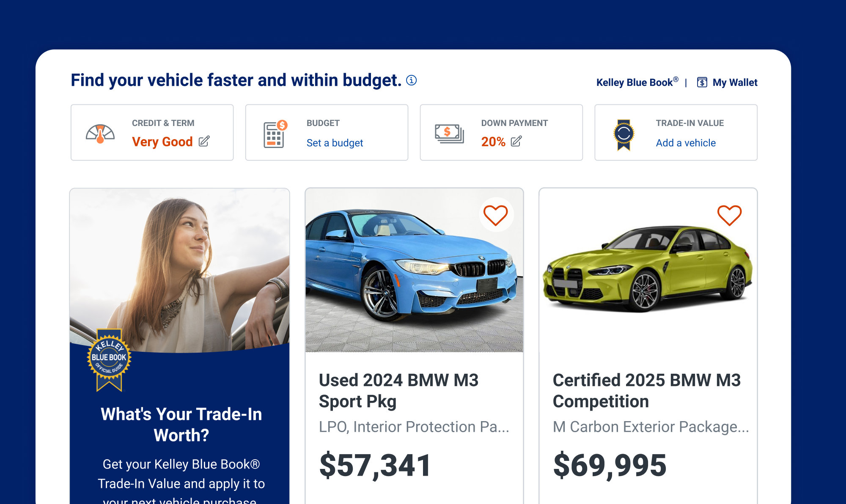Click the Add a vehicle link
The width and height of the screenshot is (846, 504).
click(x=686, y=143)
